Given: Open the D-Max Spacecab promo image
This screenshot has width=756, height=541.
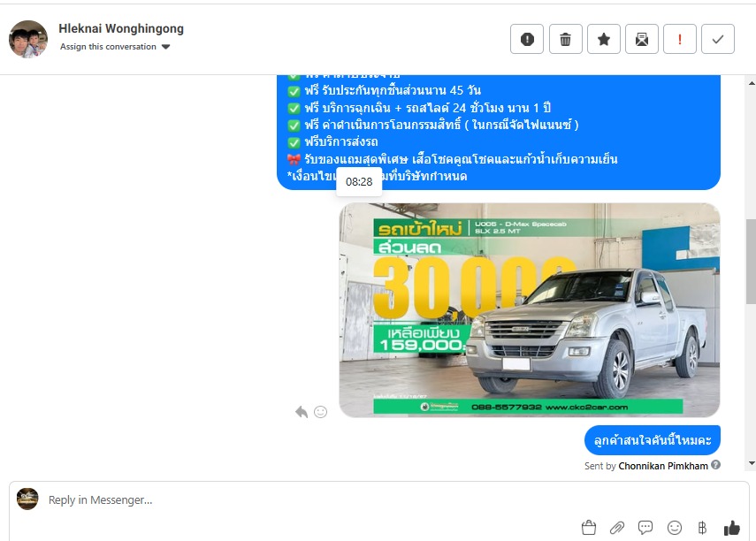Looking at the screenshot, I should [530, 310].
